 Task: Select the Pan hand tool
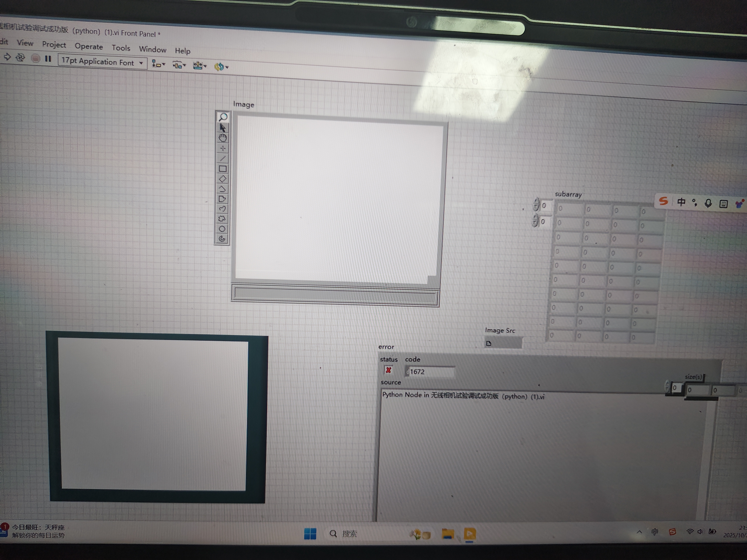(x=223, y=138)
